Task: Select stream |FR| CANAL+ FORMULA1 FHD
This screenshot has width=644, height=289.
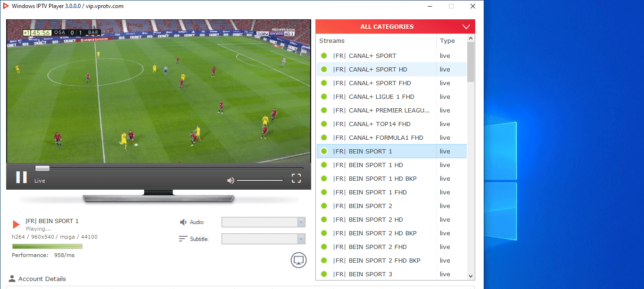Action: click(x=391, y=137)
